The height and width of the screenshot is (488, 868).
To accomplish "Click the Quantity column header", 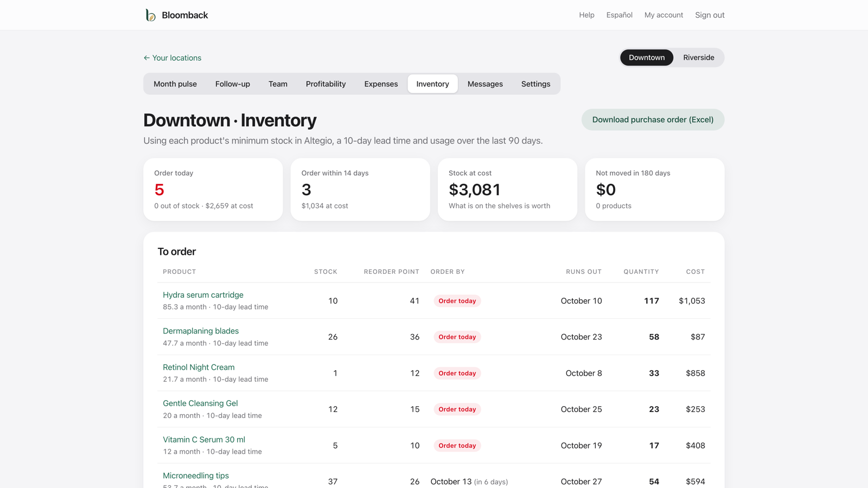I will 641,272.
